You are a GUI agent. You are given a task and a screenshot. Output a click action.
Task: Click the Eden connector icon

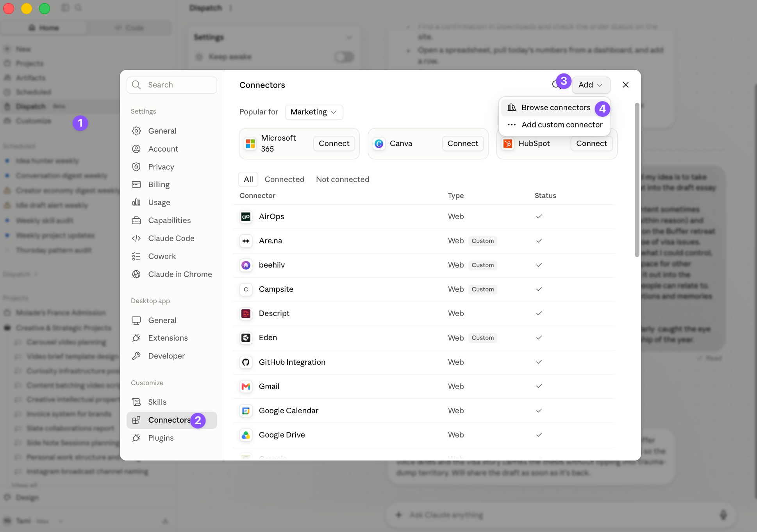tap(246, 337)
